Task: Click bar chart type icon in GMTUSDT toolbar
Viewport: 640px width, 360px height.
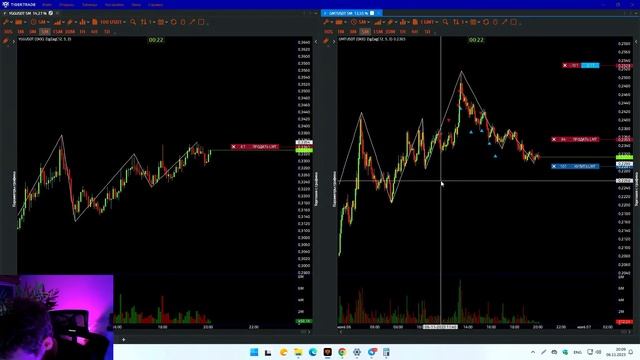Action: (378, 22)
